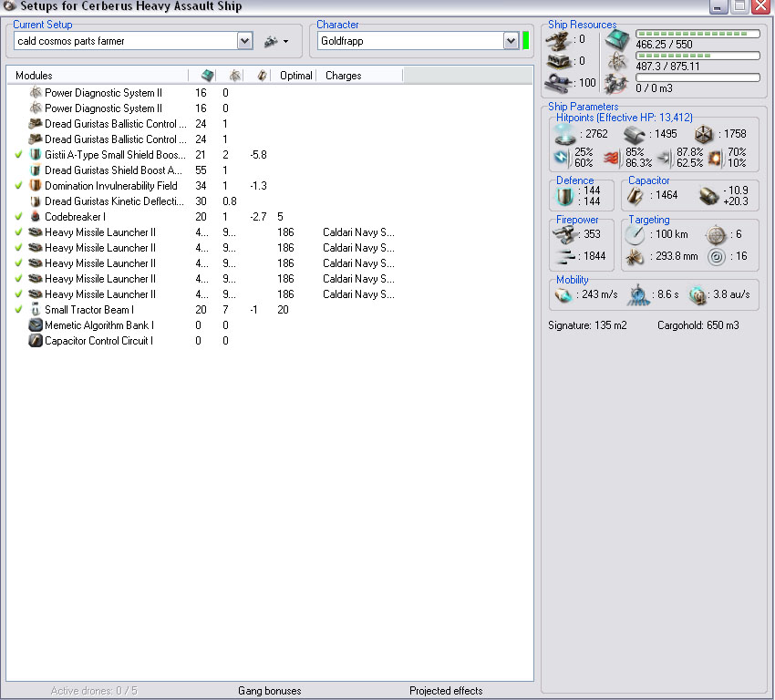Click the Cargohold: 650 m3 text
This screenshot has width=775, height=700.
click(697, 325)
